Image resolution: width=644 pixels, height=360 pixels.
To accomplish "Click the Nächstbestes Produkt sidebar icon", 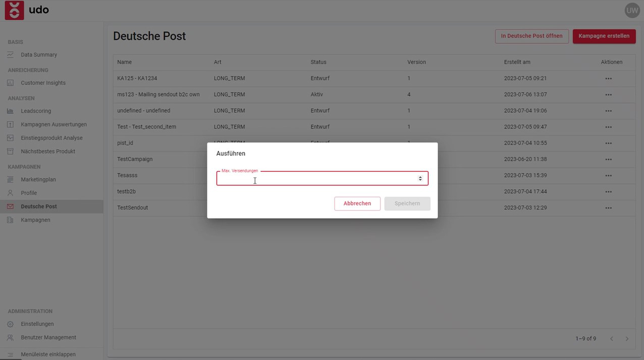I will coord(10,151).
